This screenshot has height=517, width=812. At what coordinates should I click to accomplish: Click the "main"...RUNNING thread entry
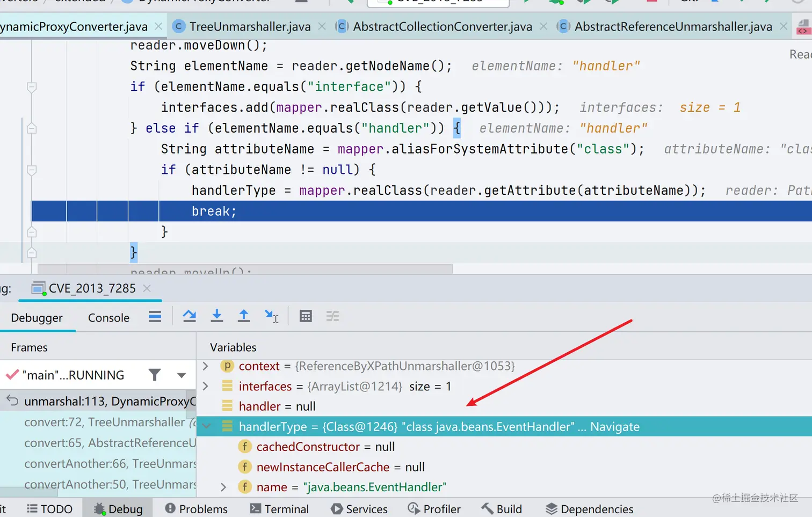[x=73, y=375]
